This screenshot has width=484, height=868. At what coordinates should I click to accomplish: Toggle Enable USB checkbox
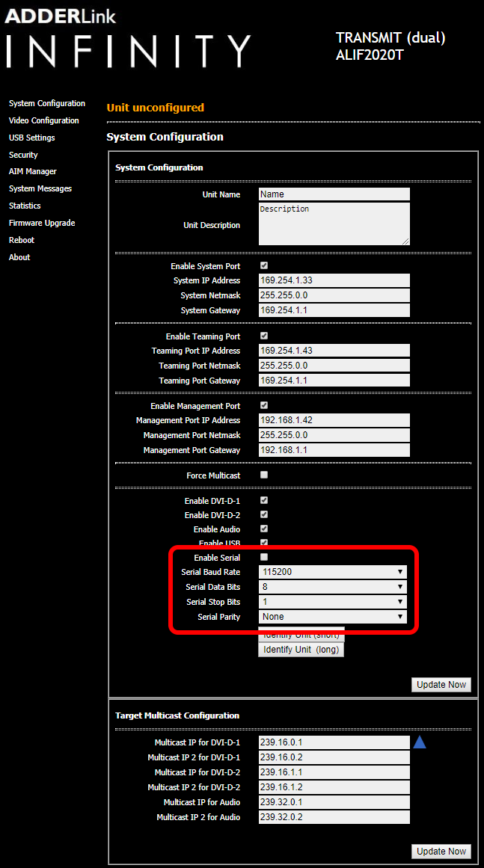click(x=264, y=543)
